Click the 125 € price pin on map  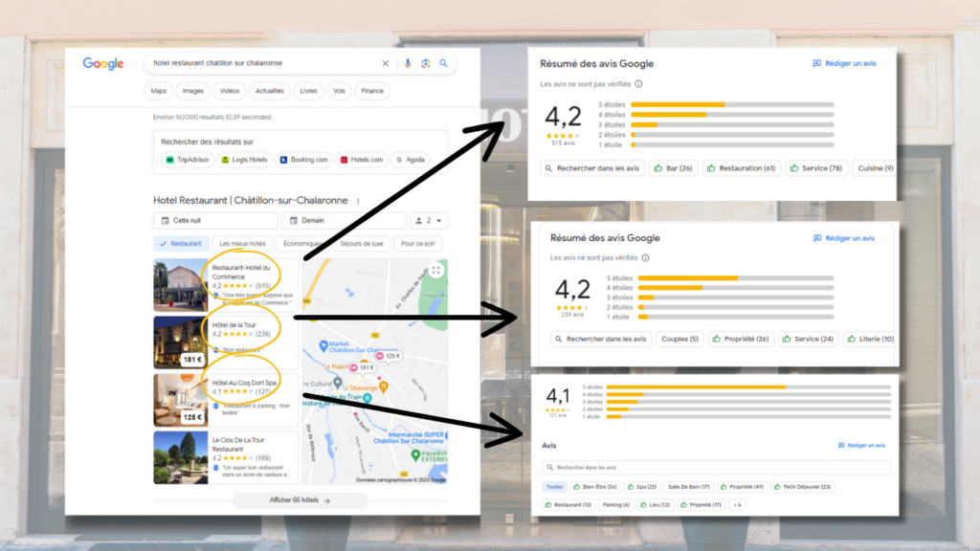[x=388, y=356]
